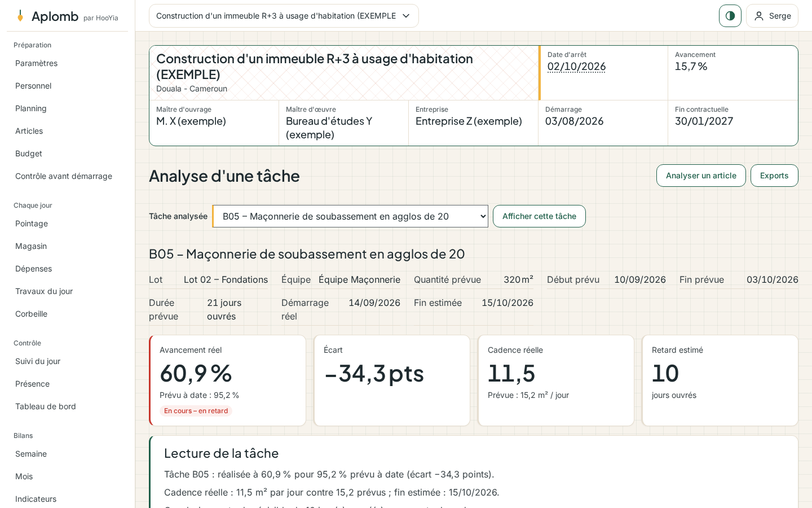Open the Tâche analysée combo box
Screen dimensions: 812x508
click(350, 216)
